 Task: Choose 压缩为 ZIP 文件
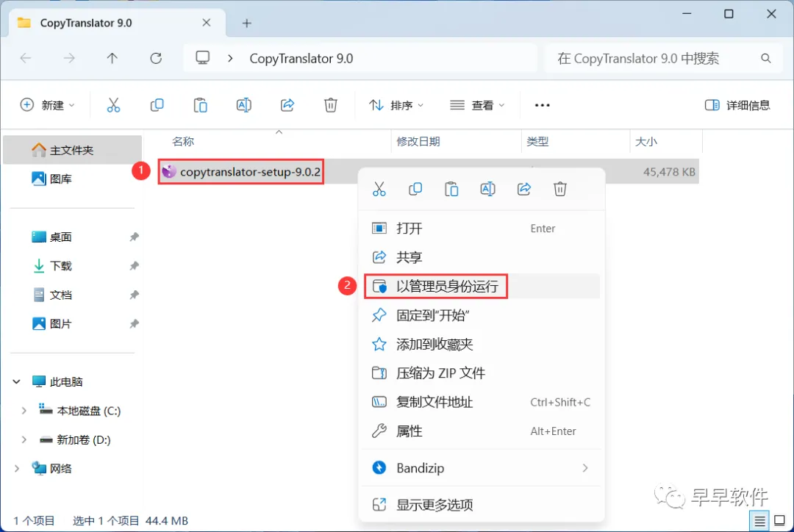482,373
